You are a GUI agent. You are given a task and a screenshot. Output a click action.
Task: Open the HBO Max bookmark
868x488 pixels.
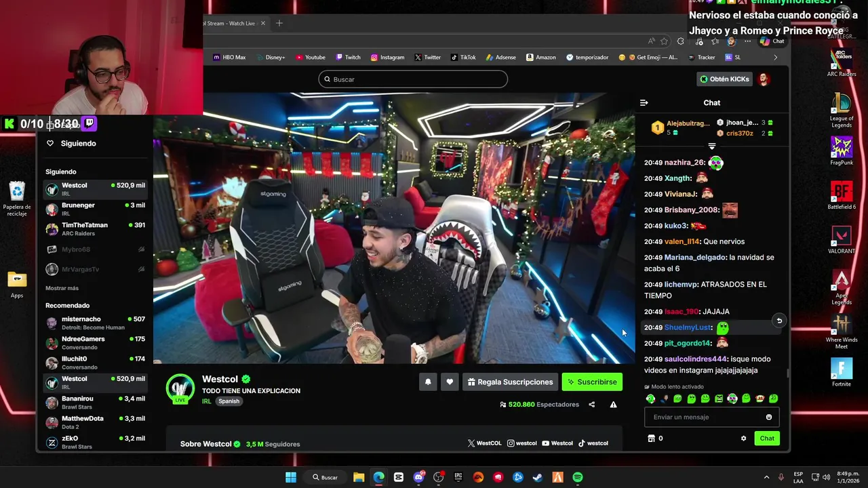coord(229,58)
